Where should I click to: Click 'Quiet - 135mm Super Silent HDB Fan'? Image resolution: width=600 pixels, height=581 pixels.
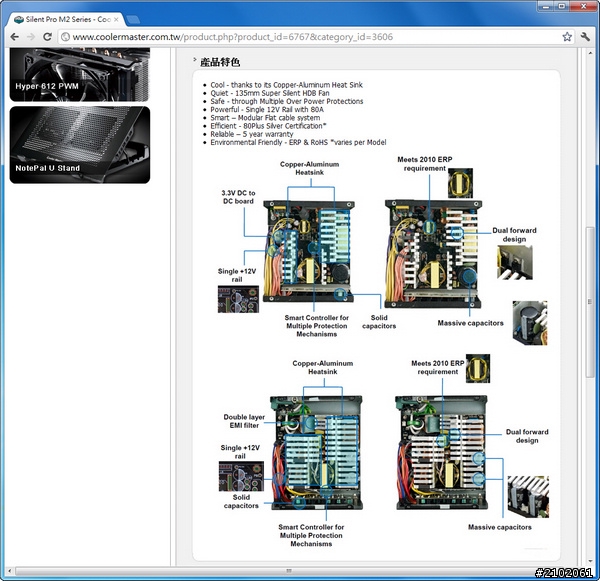tap(270, 93)
